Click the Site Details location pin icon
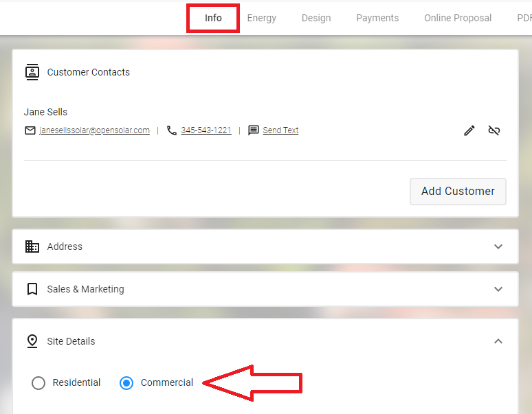532x414 pixels. pyautogui.click(x=32, y=341)
